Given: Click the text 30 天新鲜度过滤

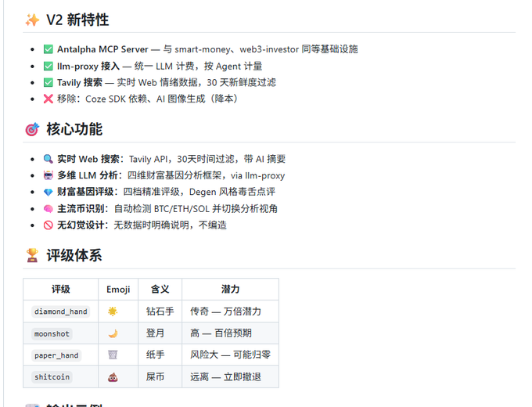Looking at the screenshot, I should coord(242,82).
